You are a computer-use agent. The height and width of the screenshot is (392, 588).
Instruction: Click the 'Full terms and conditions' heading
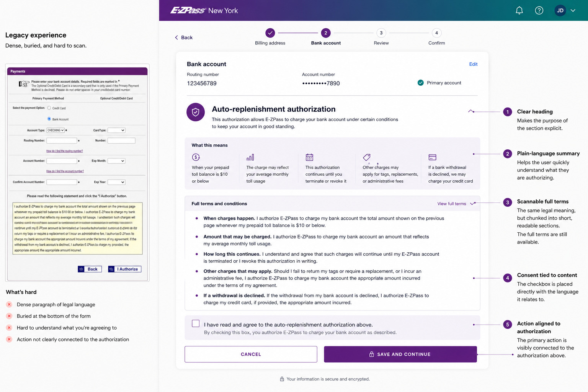pos(219,204)
